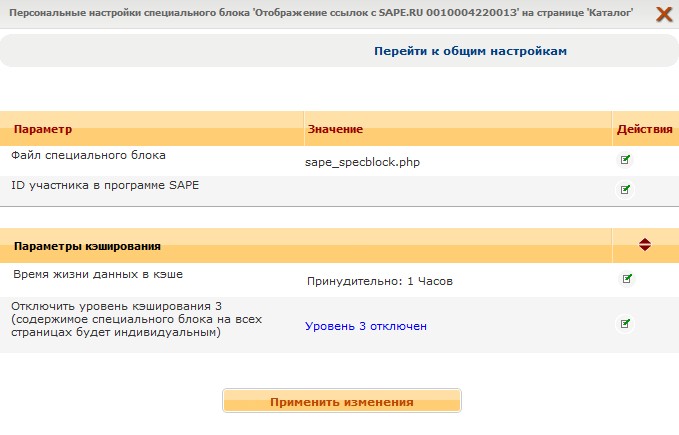Click the empty SAPE participant ID value cell

point(457,189)
